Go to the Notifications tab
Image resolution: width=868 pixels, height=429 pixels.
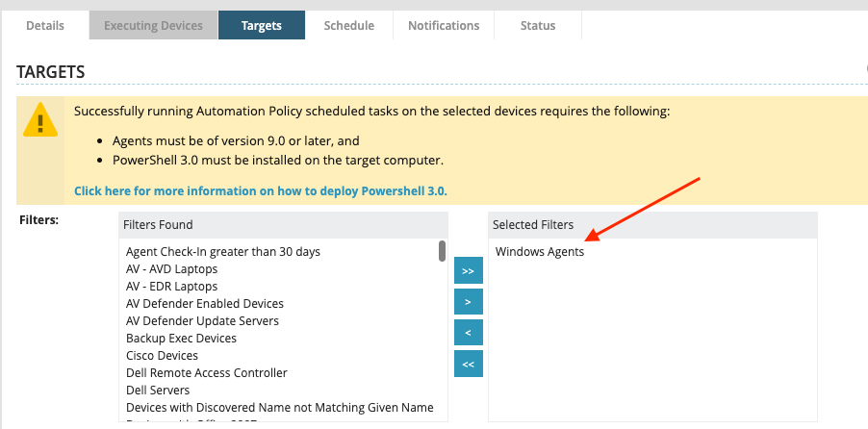click(444, 26)
